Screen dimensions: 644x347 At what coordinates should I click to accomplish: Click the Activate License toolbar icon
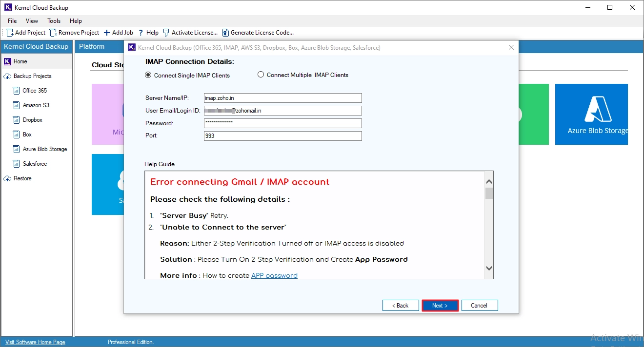click(x=166, y=33)
